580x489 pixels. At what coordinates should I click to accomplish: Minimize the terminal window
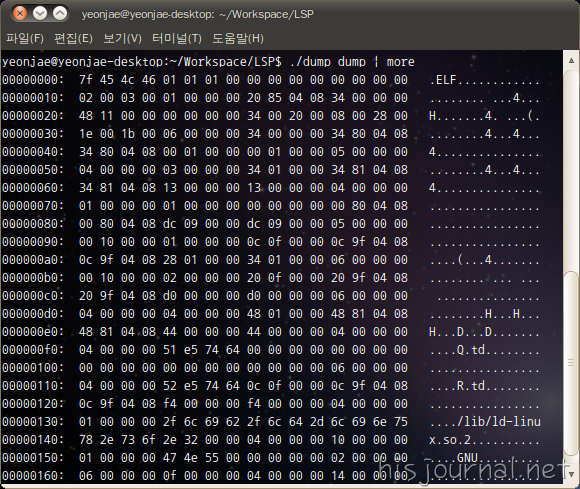40,14
